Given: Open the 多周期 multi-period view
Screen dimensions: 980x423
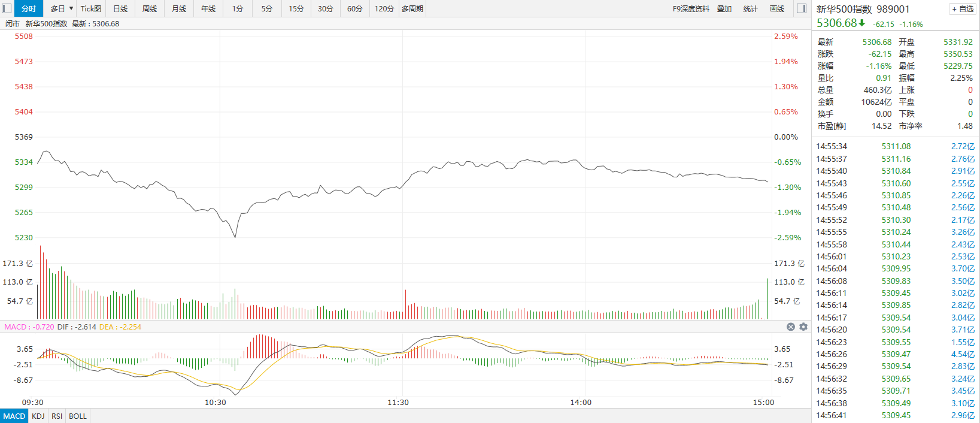Looking at the screenshot, I should click(412, 8).
